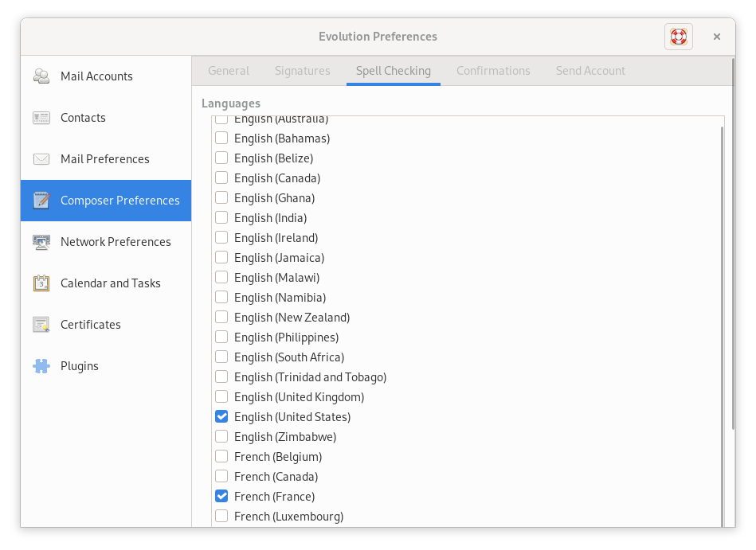Open the Signatures tab
This screenshot has height=550, width=756.
tap(302, 71)
